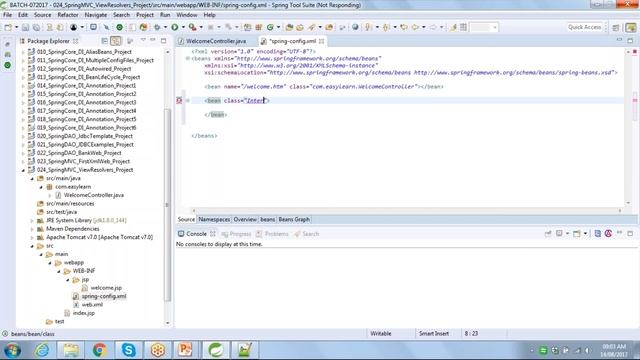Open Chrome from the taskbar
Image resolution: width=640 pixels, height=360 pixels.
click(99, 350)
